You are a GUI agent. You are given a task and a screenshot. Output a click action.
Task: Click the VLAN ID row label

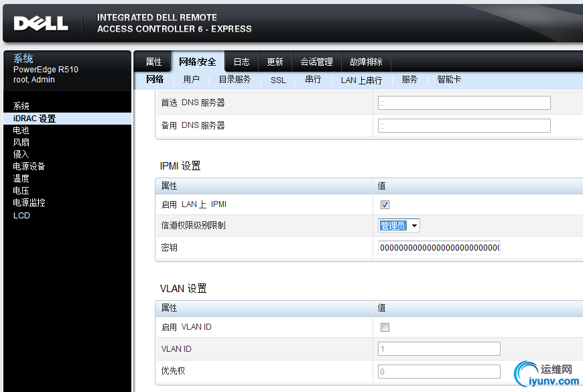pyautogui.click(x=176, y=349)
